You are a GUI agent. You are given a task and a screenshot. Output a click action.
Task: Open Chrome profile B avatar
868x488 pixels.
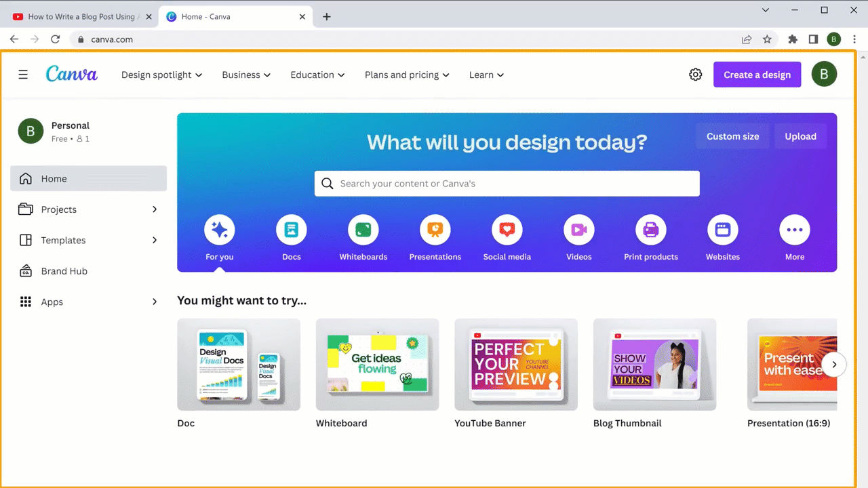834,39
